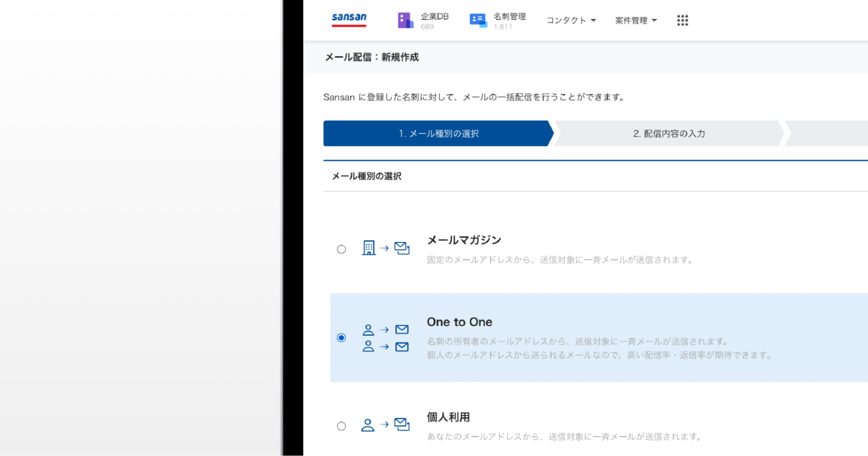Image resolution: width=868 pixels, height=456 pixels.
Task: Click the 個人利用 option title
Action: coord(448,417)
